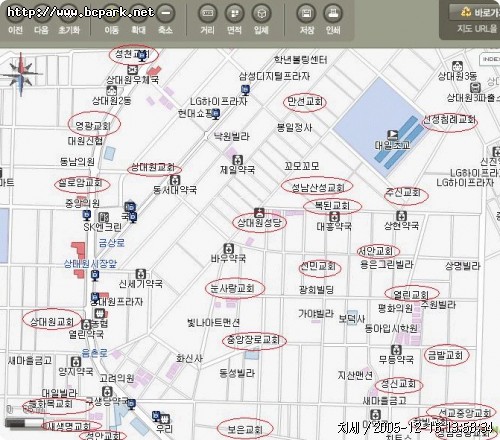Click the 동서대약국 pharmacy icon

pyautogui.click(x=175, y=180)
